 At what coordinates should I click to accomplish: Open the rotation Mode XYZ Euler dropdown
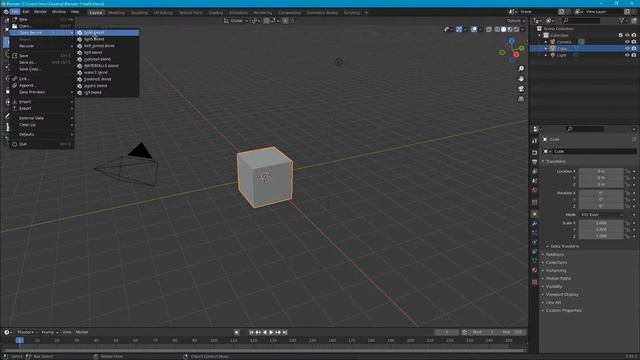click(x=601, y=215)
